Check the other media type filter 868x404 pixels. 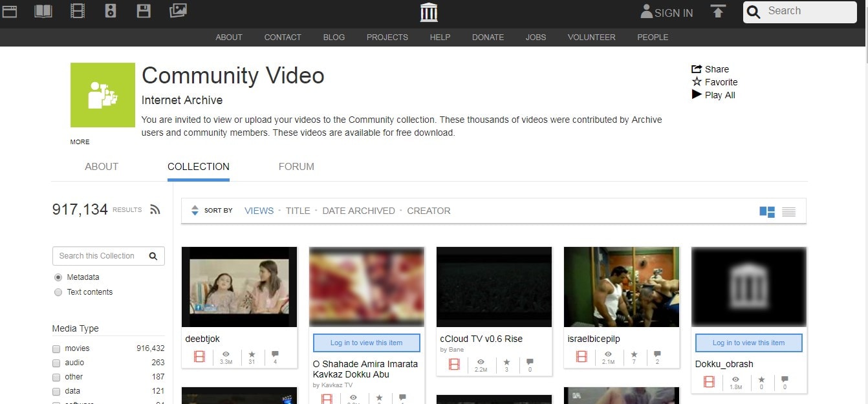point(56,377)
